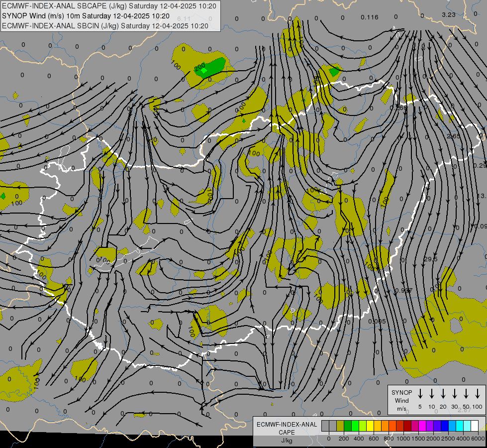
Task: Click the 2.65 value on the map
Action: point(454,136)
